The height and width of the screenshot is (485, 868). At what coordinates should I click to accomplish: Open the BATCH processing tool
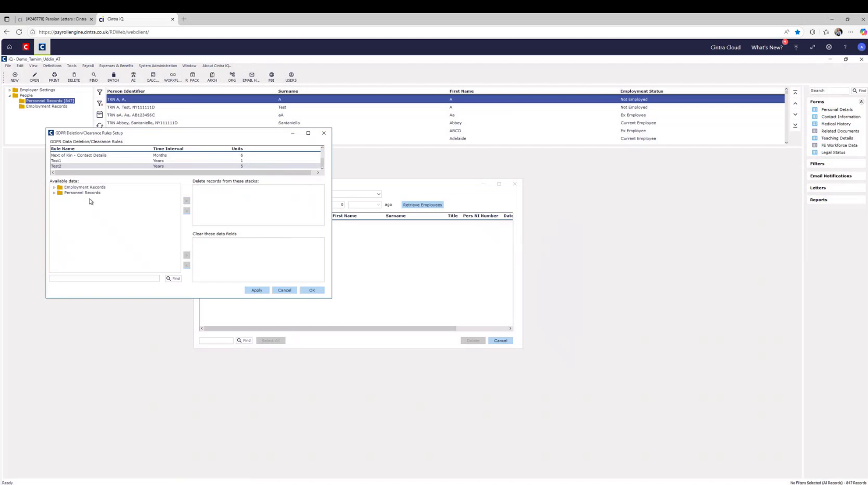pyautogui.click(x=113, y=77)
